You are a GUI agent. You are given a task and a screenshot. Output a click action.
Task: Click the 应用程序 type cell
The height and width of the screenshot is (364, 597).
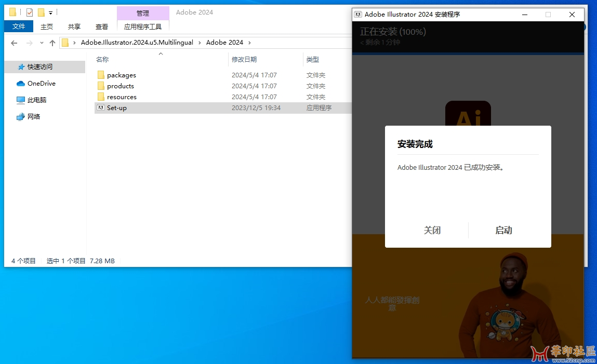319,107
